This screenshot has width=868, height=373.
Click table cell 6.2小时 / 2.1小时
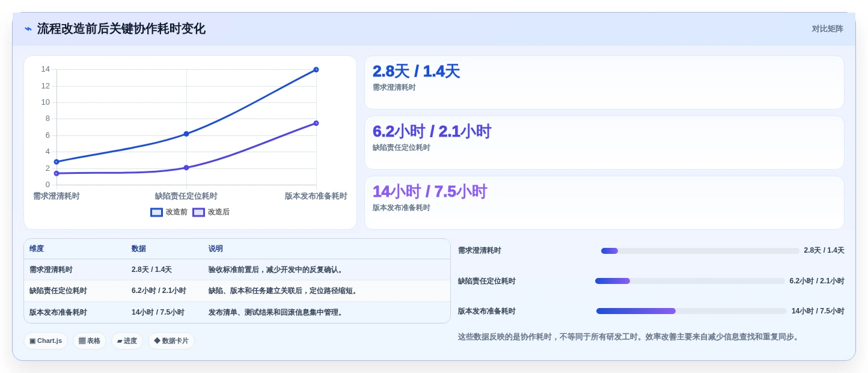(x=159, y=291)
